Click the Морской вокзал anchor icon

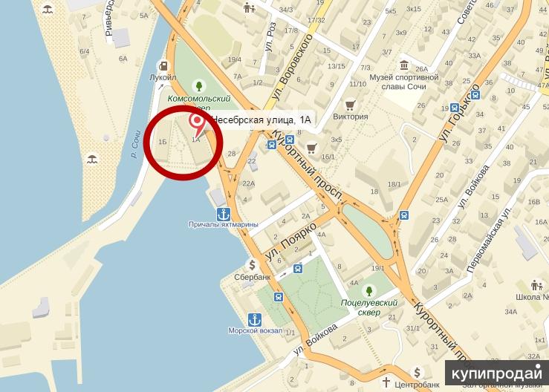(x=255, y=320)
